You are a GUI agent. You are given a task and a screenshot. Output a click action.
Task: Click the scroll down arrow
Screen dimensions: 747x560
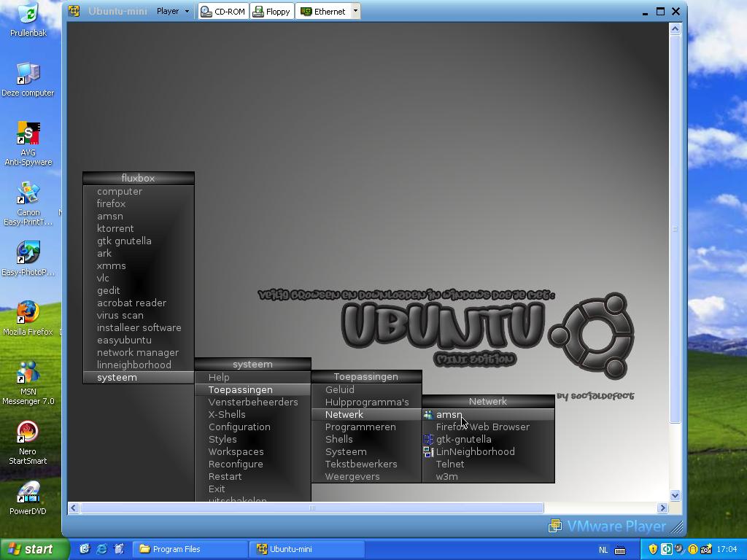(675, 496)
